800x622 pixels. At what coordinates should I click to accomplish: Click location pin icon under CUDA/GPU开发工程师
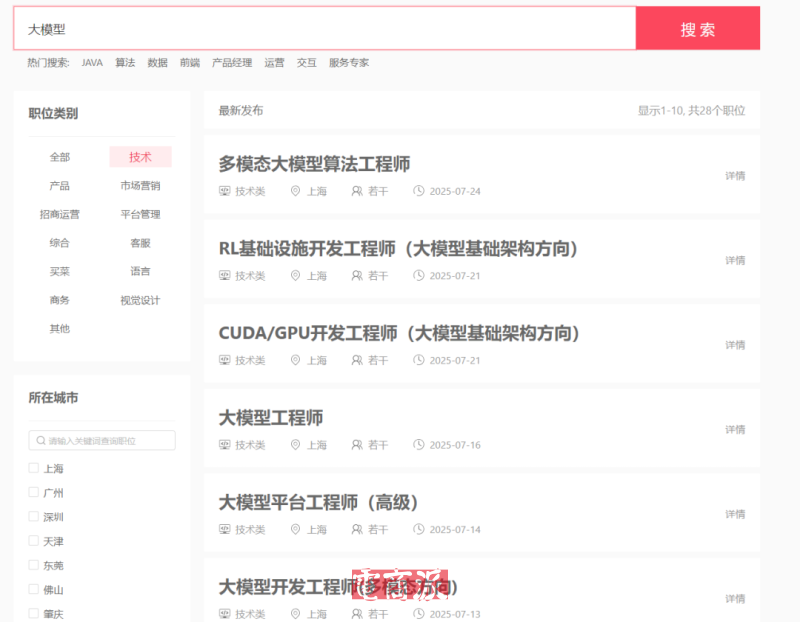coord(295,360)
